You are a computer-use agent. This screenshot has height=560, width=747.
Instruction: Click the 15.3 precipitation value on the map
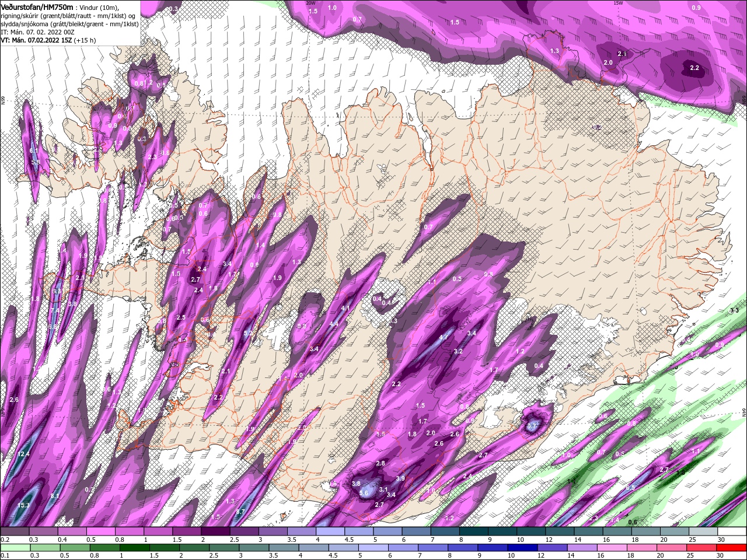click(x=23, y=505)
